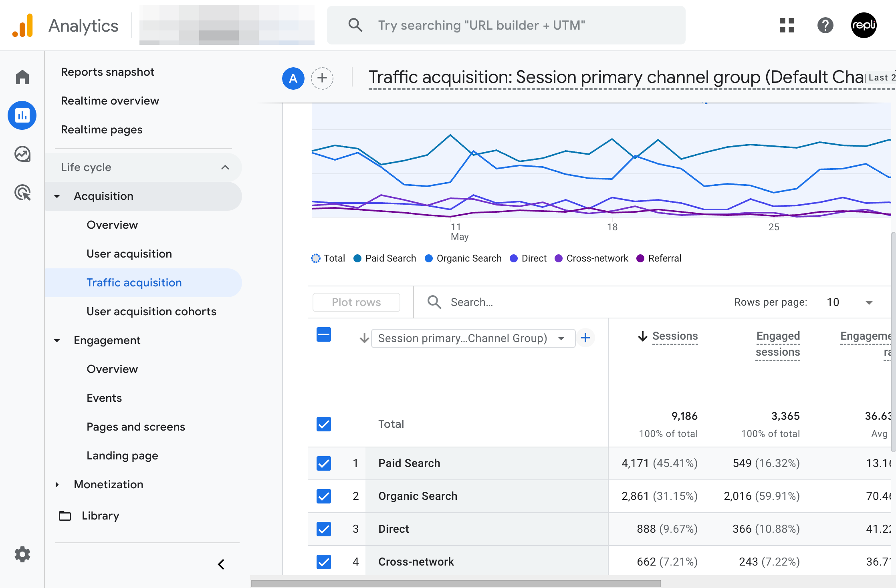The height and width of the screenshot is (588, 896).
Task: Open Realtime overview
Action: [x=110, y=101]
